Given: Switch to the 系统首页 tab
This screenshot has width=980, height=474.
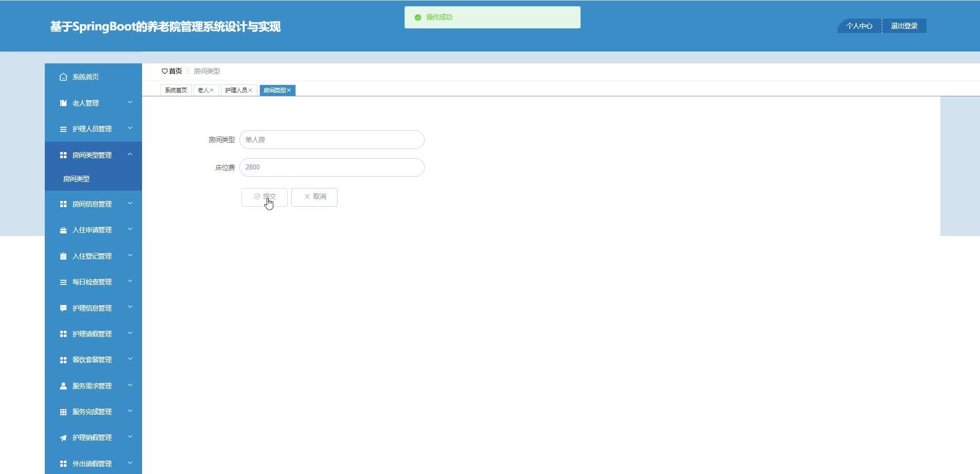Looking at the screenshot, I should pyautogui.click(x=176, y=90).
